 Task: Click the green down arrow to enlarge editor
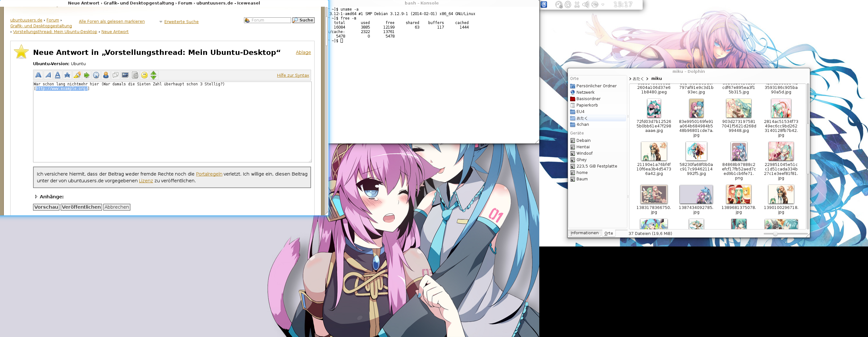[154, 78]
